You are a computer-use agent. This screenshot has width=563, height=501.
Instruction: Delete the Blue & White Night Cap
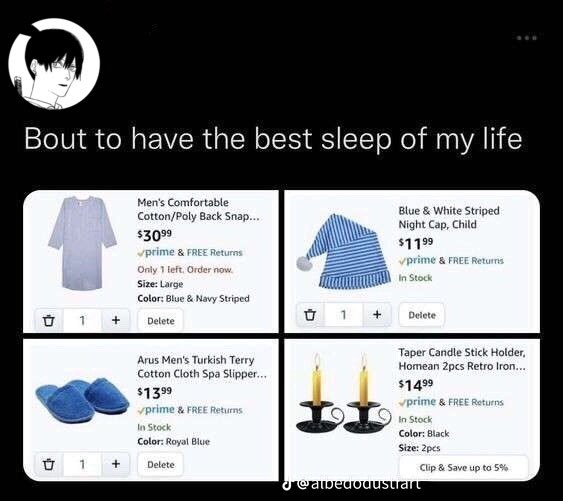422,315
